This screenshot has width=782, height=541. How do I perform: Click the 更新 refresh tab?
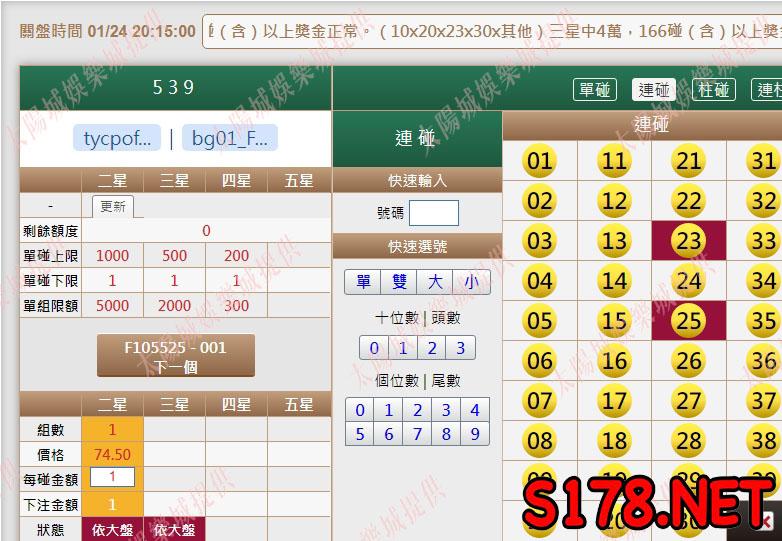coord(113,206)
